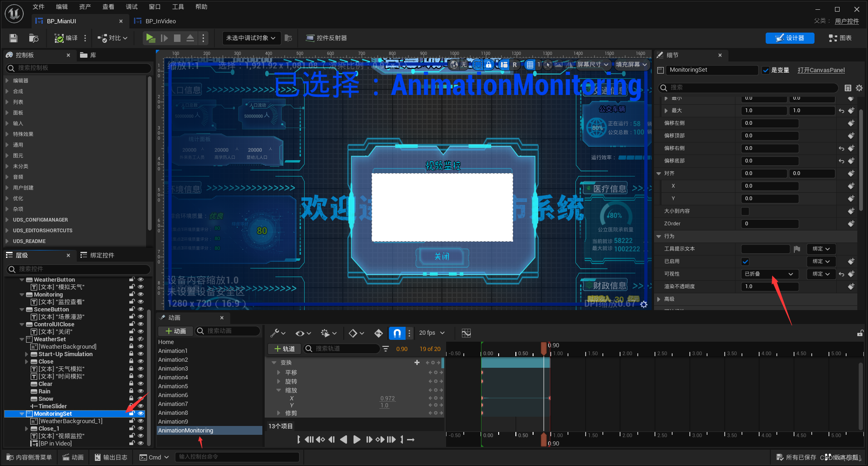
Task: Open the 工具 menu
Action: click(178, 7)
